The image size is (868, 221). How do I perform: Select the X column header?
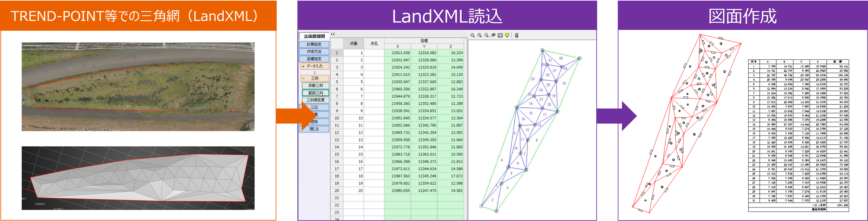coord(397,47)
